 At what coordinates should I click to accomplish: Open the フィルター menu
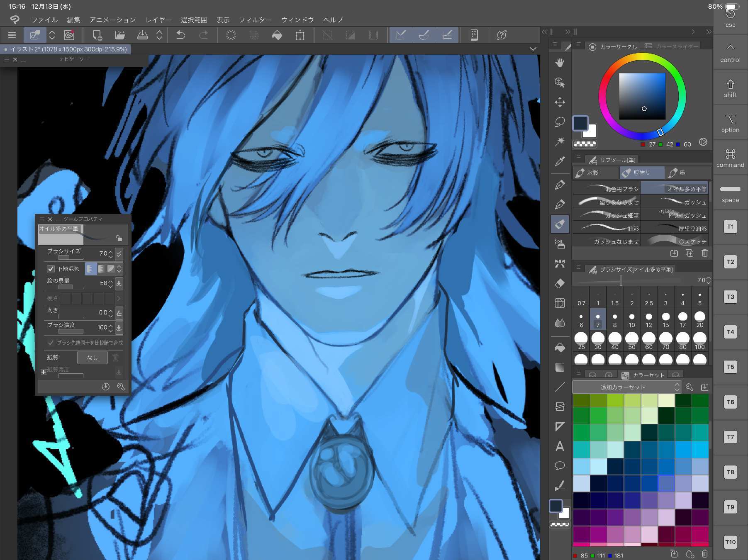(255, 19)
